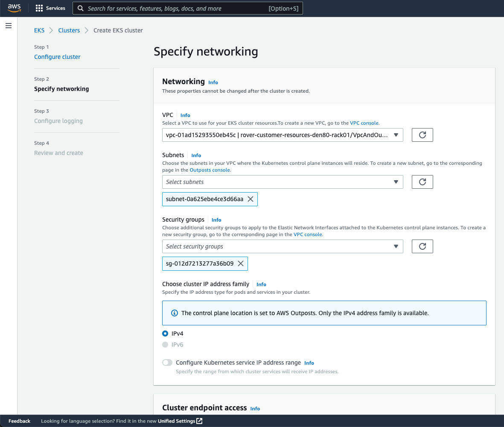Viewport: 504px width, 427px height.
Task: Select the IPv4 address family
Action: point(165,333)
